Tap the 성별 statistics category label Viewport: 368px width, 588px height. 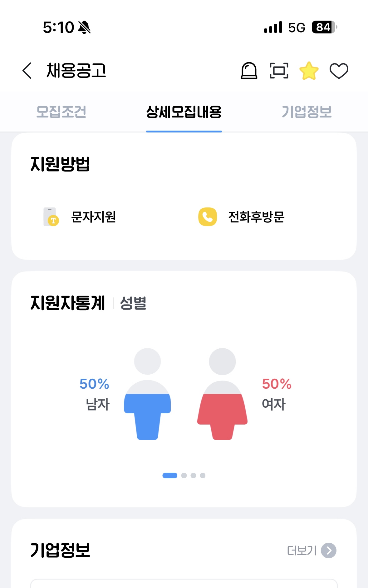(133, 303)
